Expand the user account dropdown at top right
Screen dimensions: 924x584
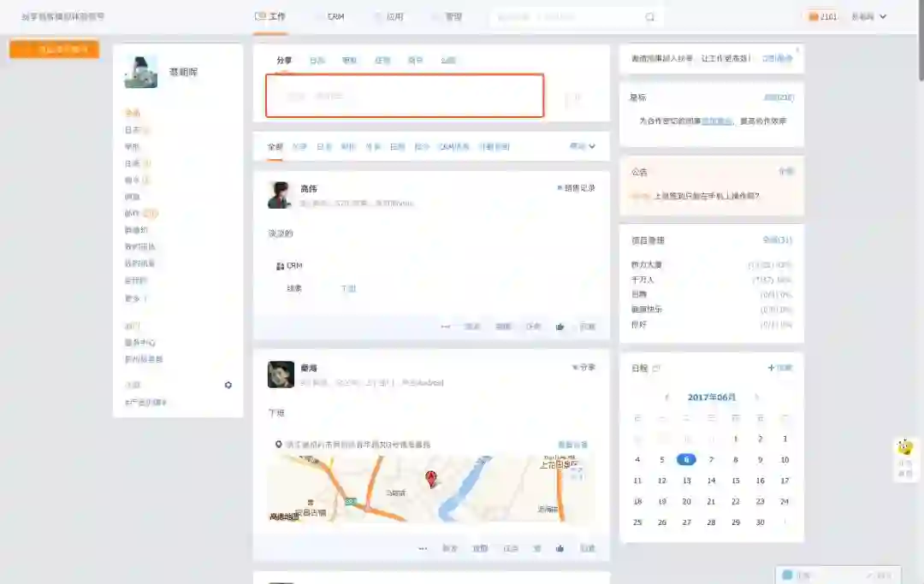[869, 16]
